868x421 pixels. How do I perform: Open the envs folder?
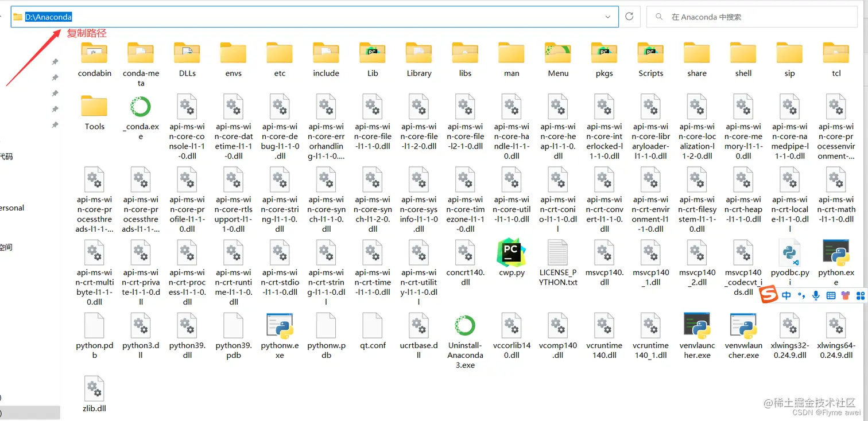pos(234,60)
